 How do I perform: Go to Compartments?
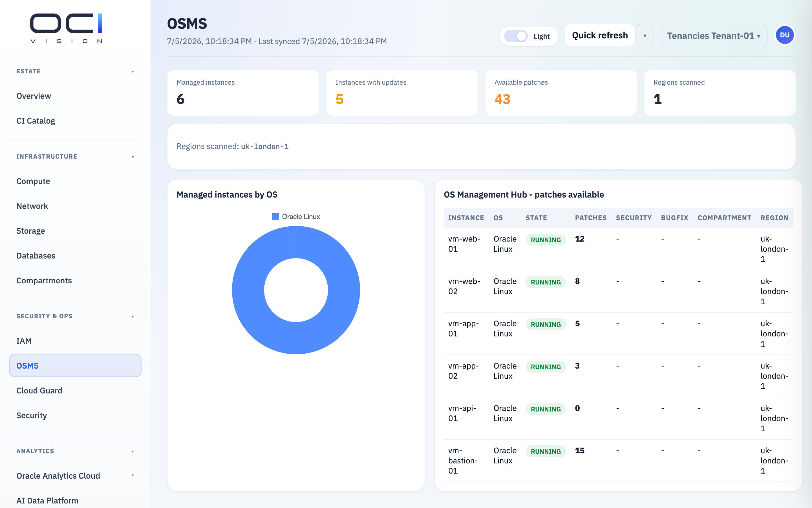(75, 281)
